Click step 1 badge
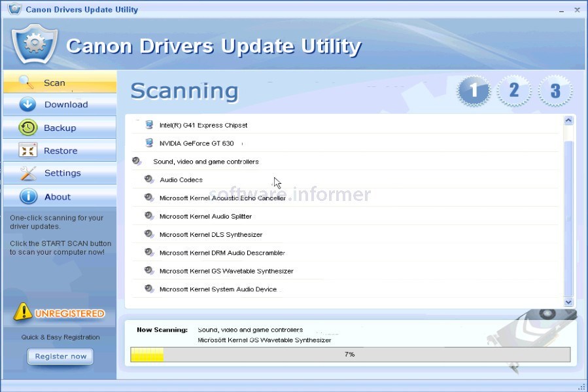The image size is (588, 392). pos(474,90)
